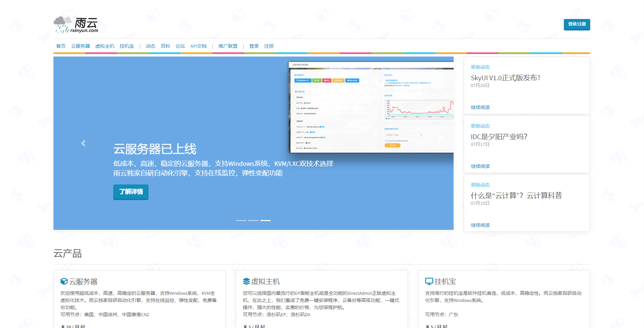Select the first carousel indicator dot
The height and width of the screenshot is (328, 644).
pos(240,220)
